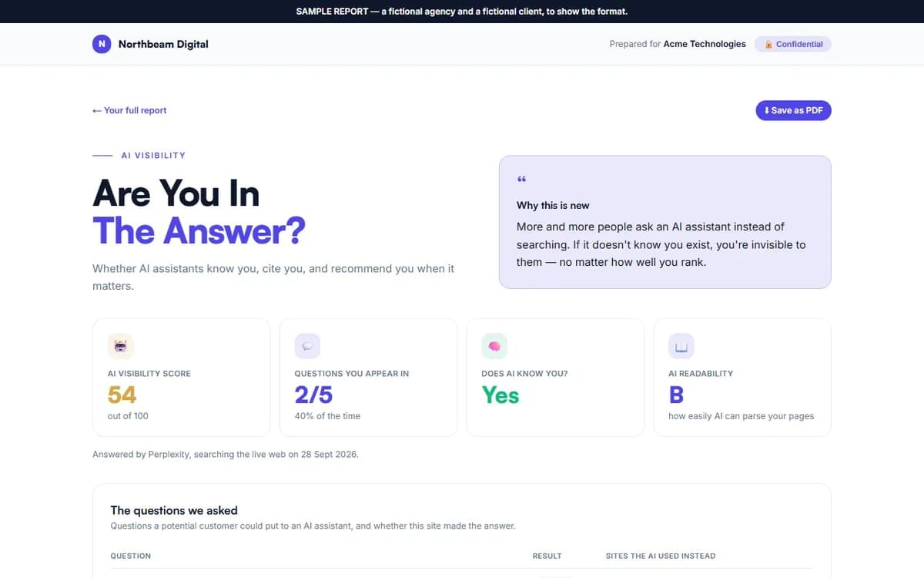This screenshot has height=578, width=924.
Task: Click the 'out of 100' caption
Action: (128, 416)
